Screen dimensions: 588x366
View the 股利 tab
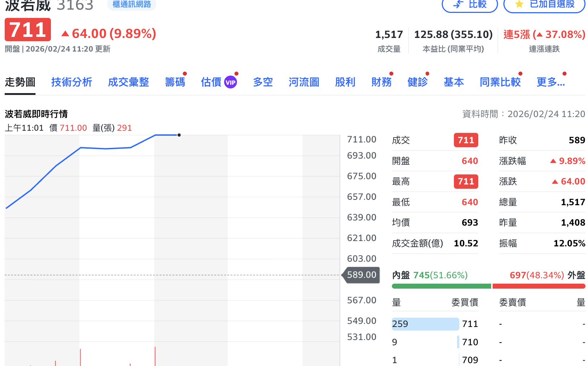tap(345, 82)
